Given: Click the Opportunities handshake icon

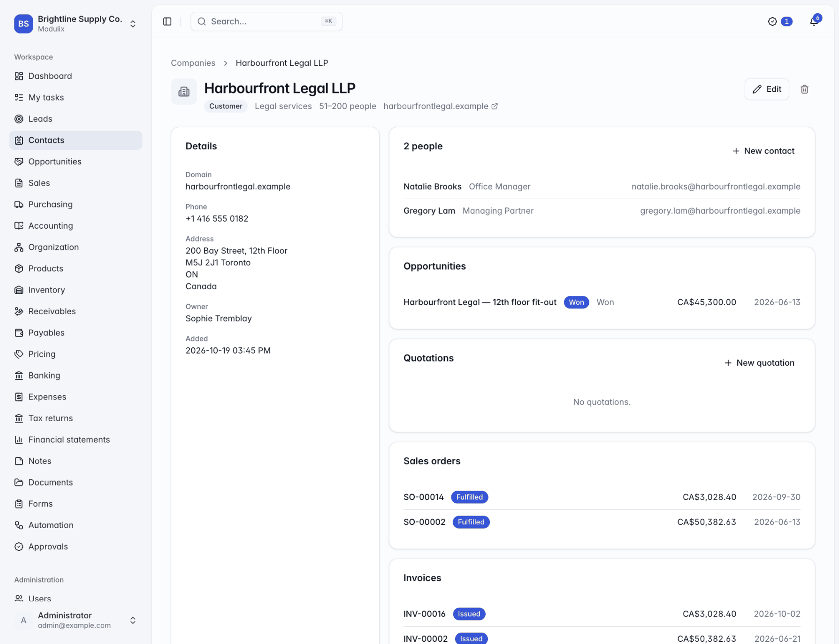Looking at the screenshot, I should [19, 161].
